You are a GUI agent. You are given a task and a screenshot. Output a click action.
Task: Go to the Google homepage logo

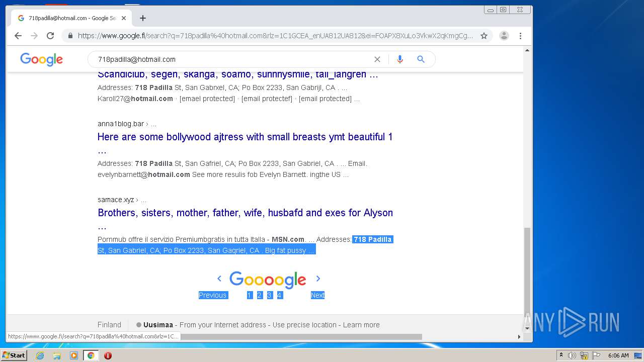coord(41,59)
